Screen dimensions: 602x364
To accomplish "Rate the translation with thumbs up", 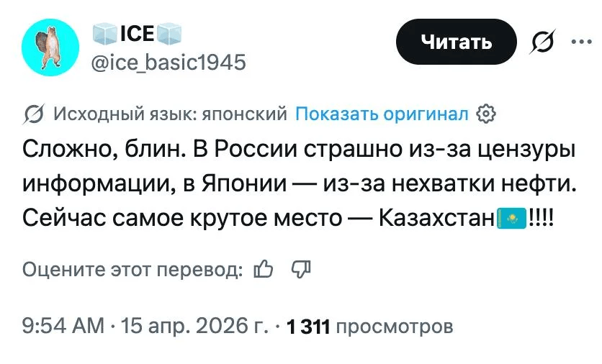I will 264,269.
